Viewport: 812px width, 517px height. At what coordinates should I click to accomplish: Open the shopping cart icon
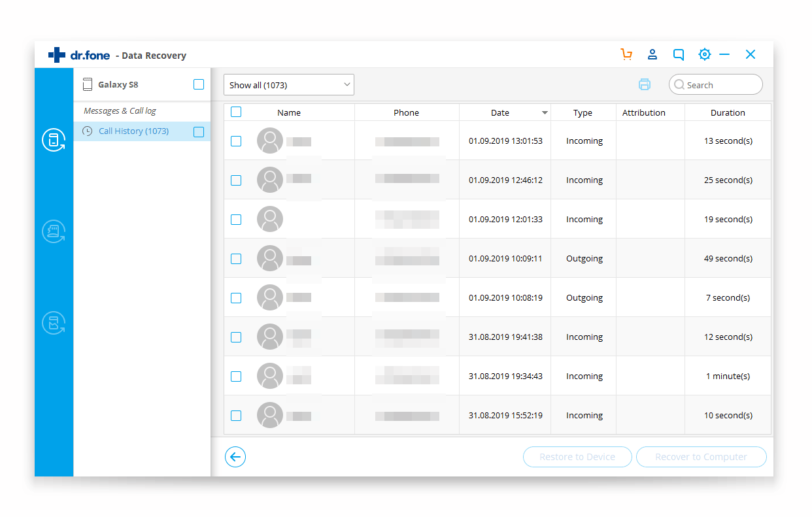pyautogui.click(x=626, y=55)
